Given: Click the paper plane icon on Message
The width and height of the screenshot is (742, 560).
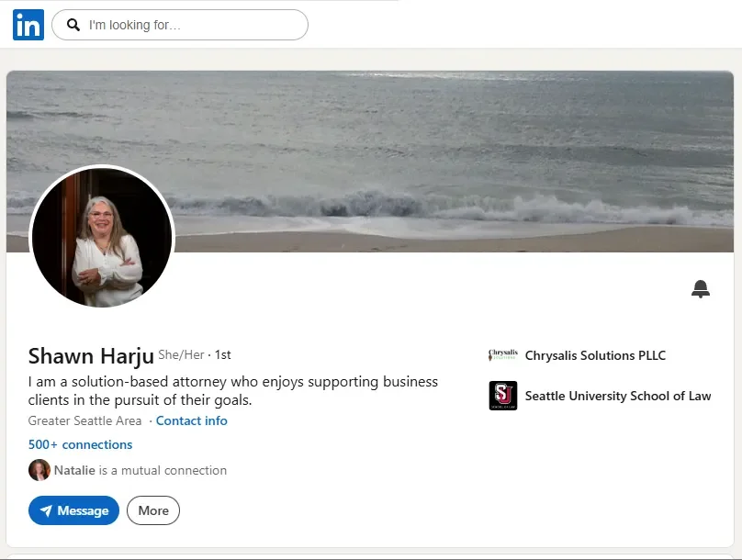Looking at the screenshot, I should 46,510.
